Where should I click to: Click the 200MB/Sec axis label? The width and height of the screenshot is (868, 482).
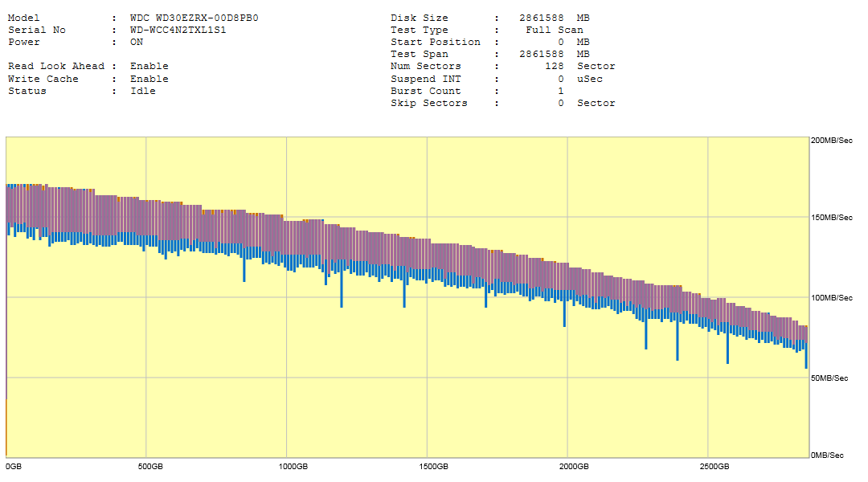831,141
